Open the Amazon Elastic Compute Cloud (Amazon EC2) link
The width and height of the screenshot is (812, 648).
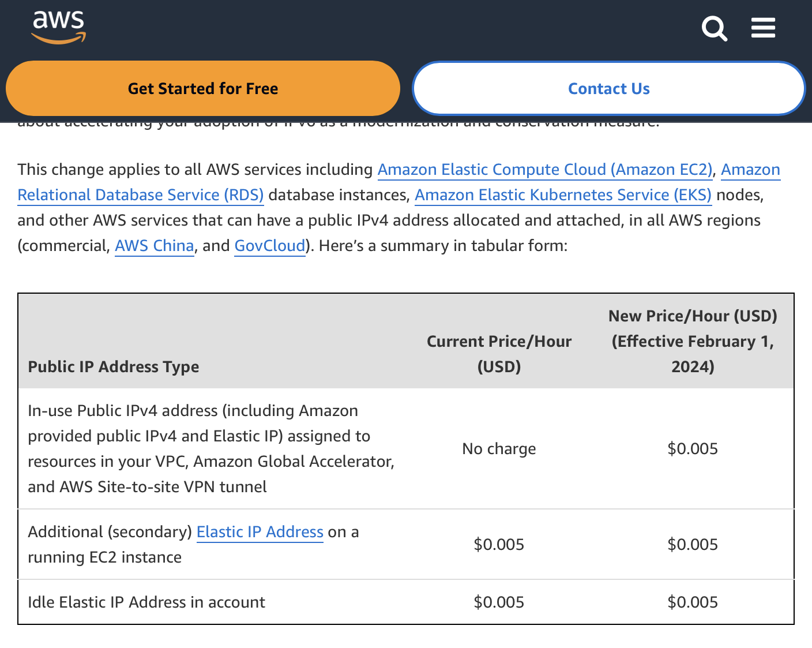(x=546, y=170)
